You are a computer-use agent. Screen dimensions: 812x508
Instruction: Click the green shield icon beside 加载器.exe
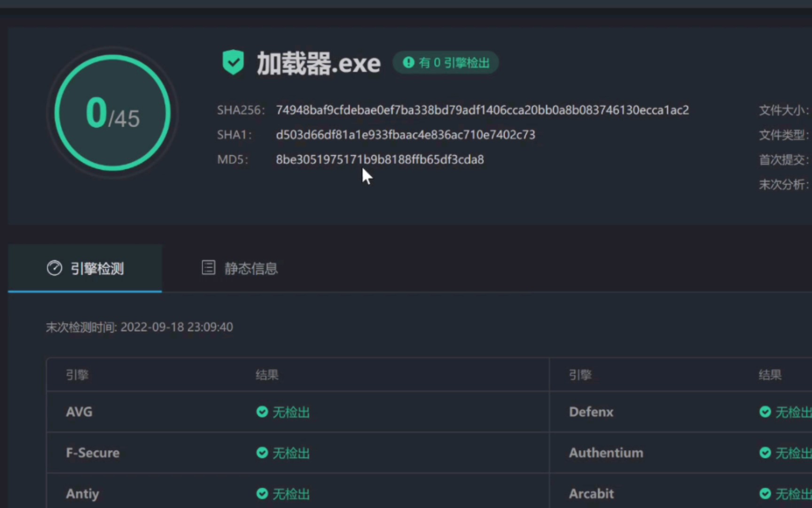tap(233, 63)
